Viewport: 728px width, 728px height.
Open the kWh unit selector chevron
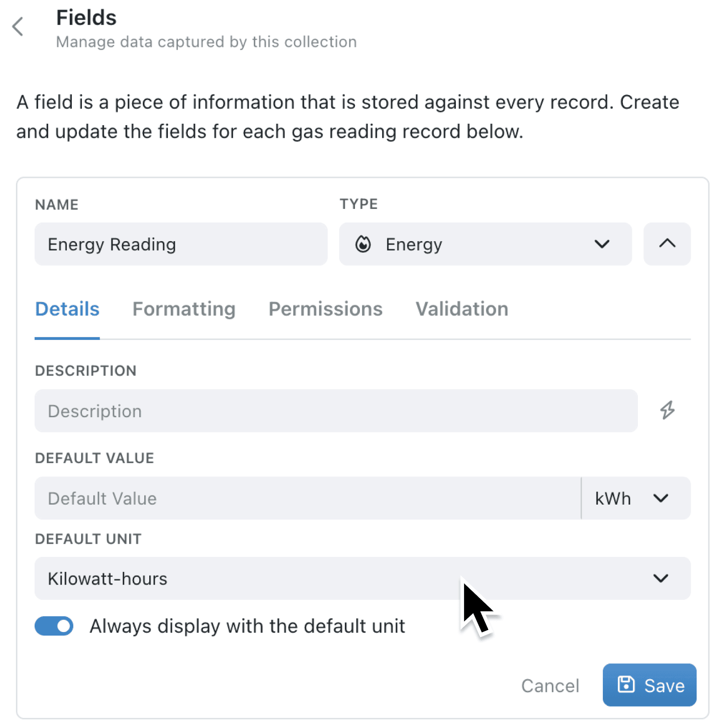pos(661,498)
